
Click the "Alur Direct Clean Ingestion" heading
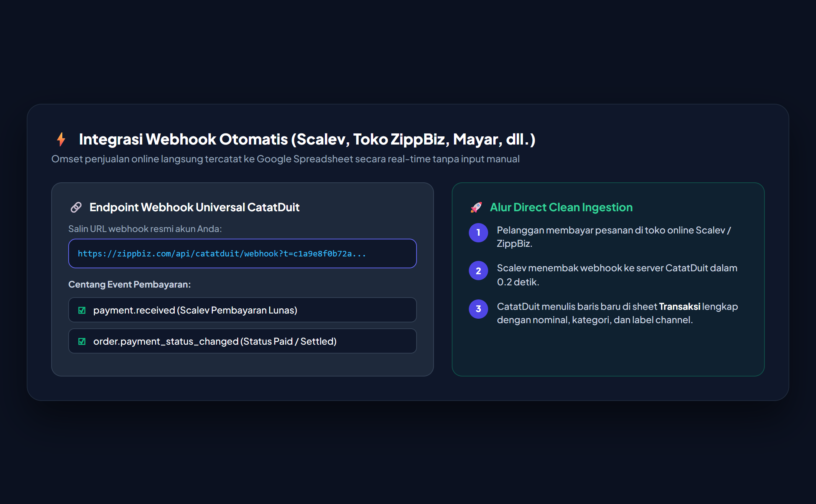pos(561,207)
